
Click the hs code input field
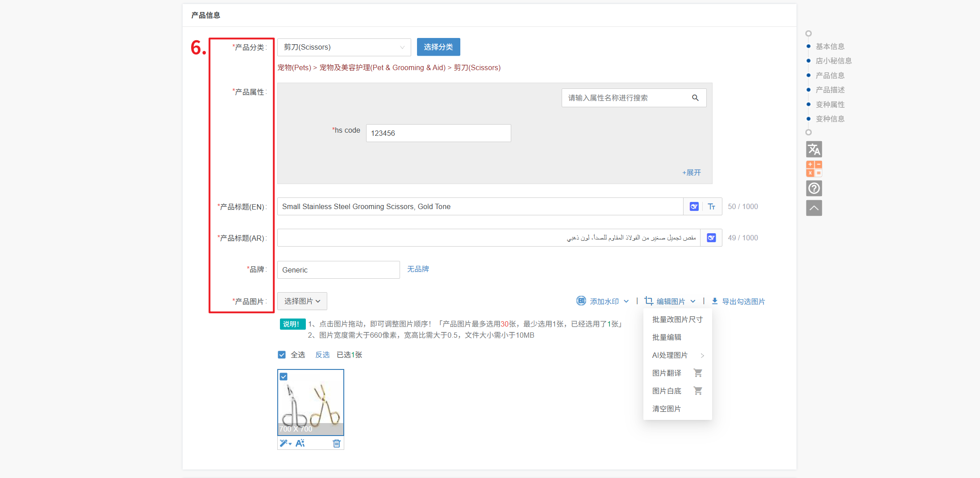click(438, 133)
